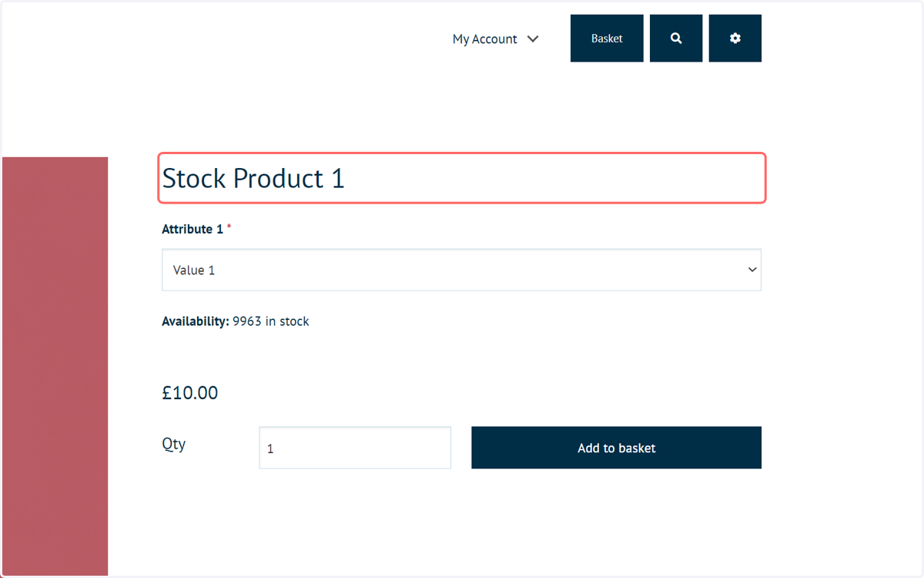Expand the My Account menu
The height and width of the screenshot is (578, 924).
495,39
